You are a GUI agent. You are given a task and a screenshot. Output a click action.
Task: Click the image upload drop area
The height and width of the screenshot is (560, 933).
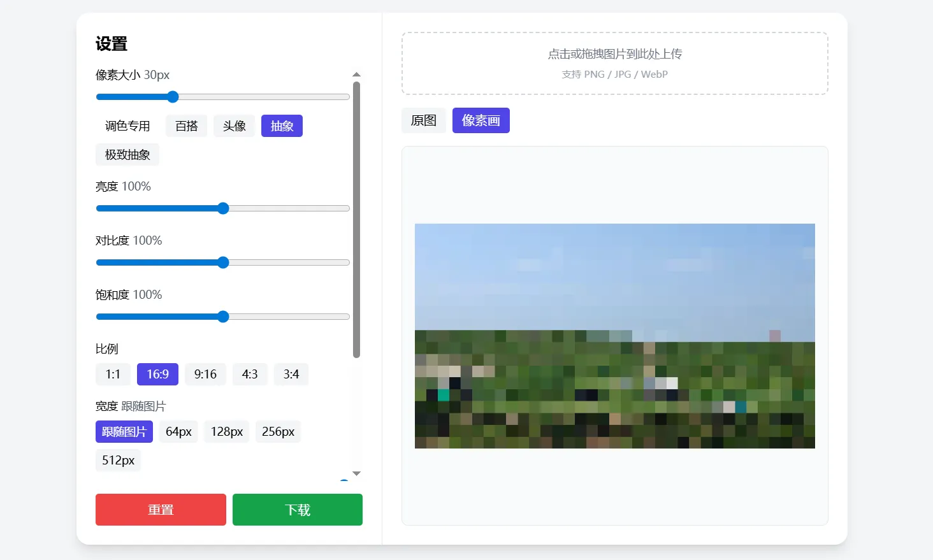tap(614, 63)
